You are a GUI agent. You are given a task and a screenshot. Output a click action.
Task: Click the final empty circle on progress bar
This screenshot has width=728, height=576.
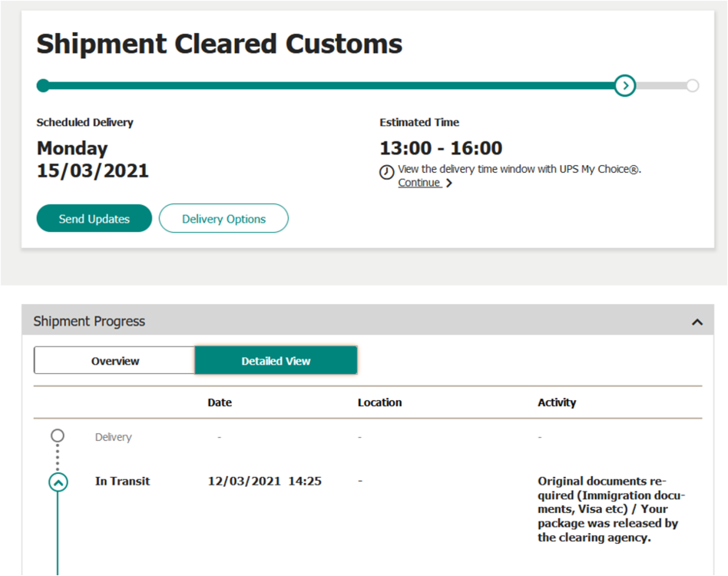(692, 85)
